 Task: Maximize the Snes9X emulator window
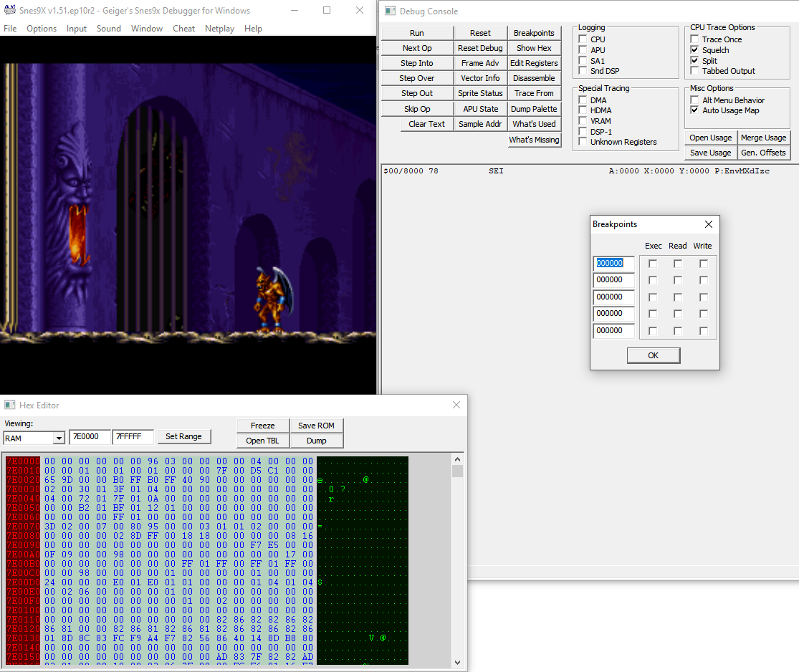[327, 11]
